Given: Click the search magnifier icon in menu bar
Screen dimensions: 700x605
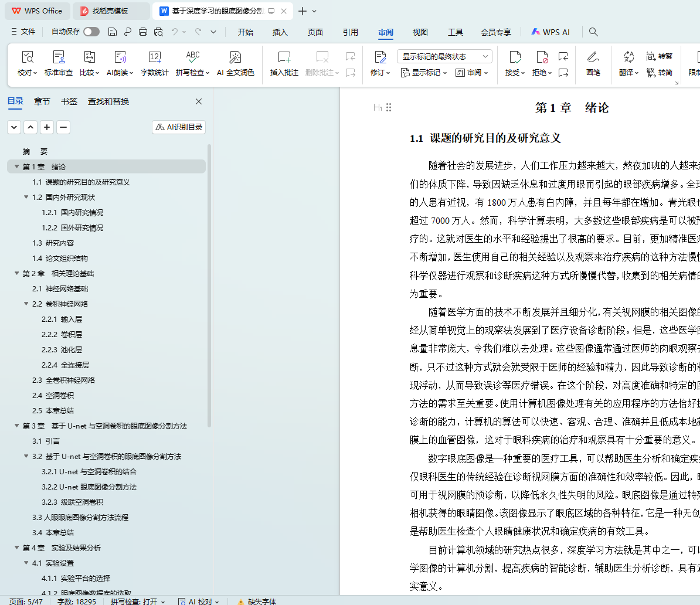Looking at the screenshot, I should 593,32.
